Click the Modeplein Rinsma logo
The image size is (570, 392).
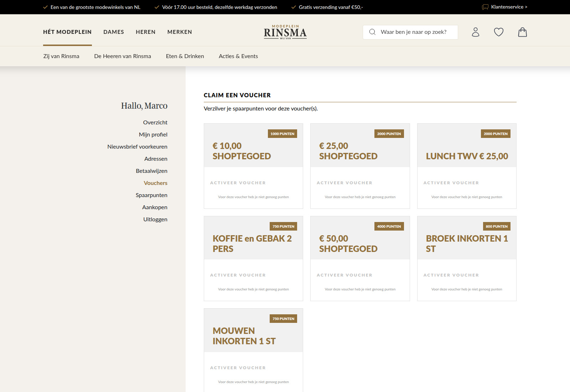[285, 32]
